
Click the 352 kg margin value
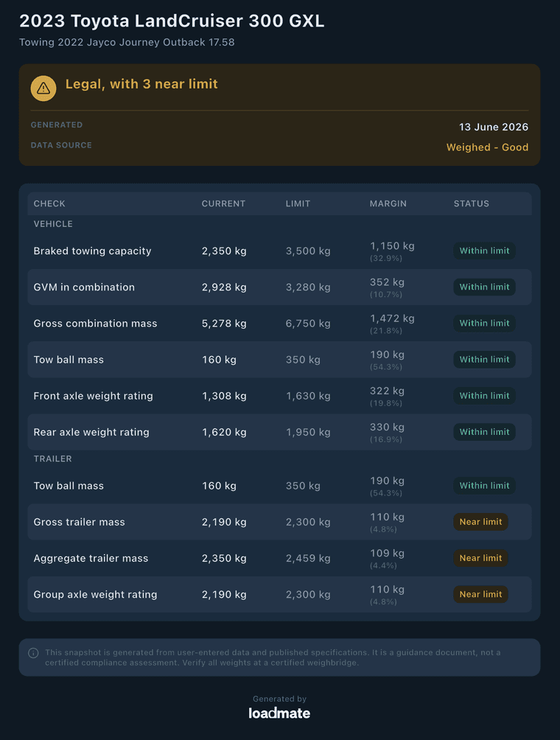point(387,282)
